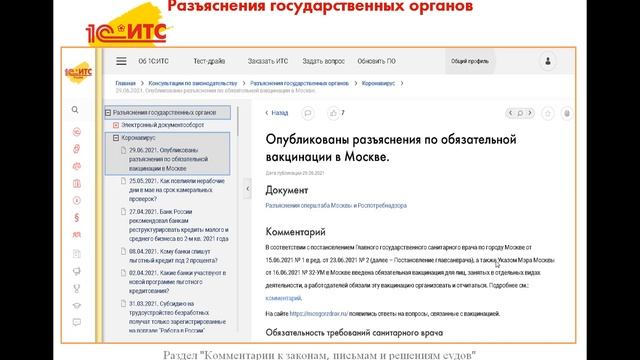Open the hamburger menu icon
Screen dimensions: 640x360
(x=121, y=61)
